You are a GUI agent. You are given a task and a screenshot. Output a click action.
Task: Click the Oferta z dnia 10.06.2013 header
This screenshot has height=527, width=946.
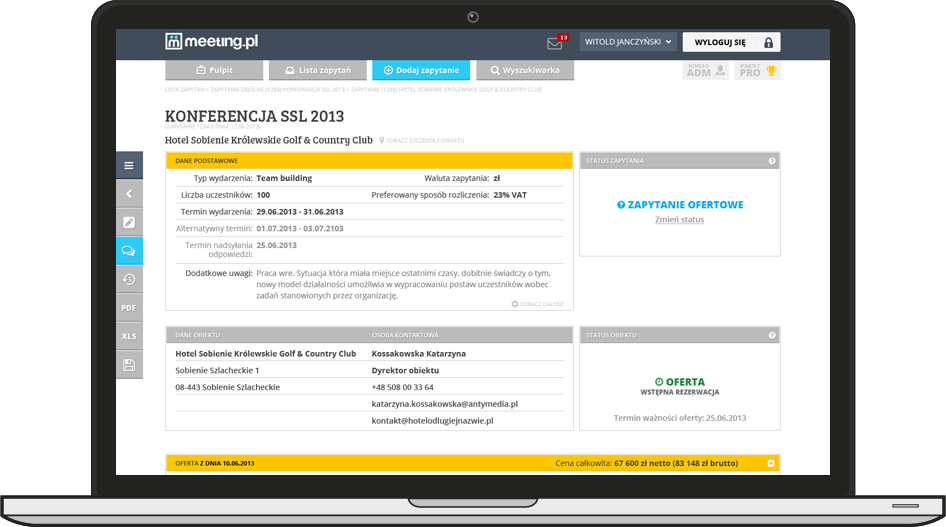tap(215, 463)
